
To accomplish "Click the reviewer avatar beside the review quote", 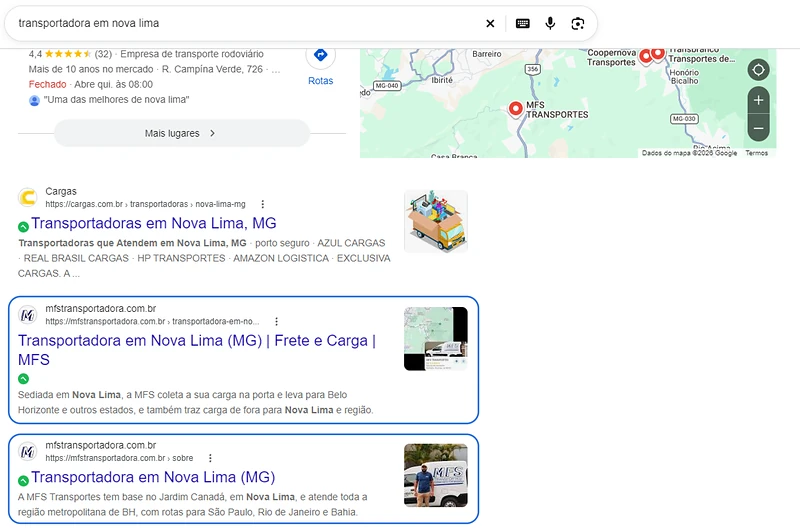I will tap(34, 100).
